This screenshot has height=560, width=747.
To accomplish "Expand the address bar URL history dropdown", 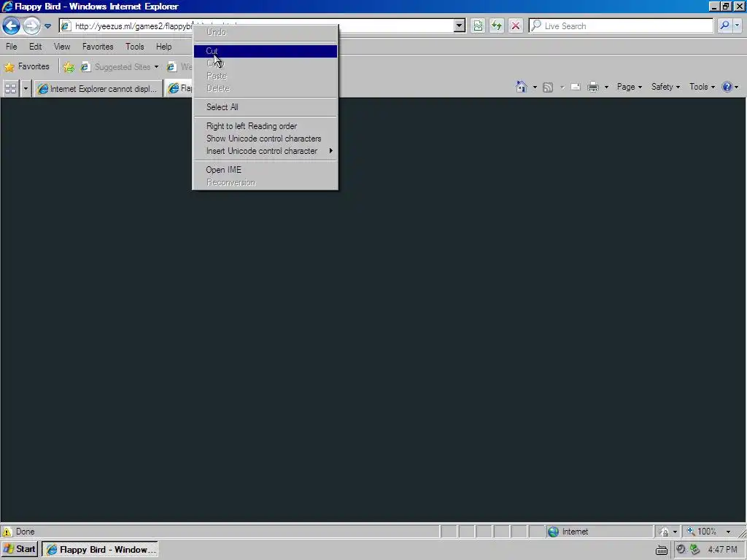I will click(x=460, y=26).
